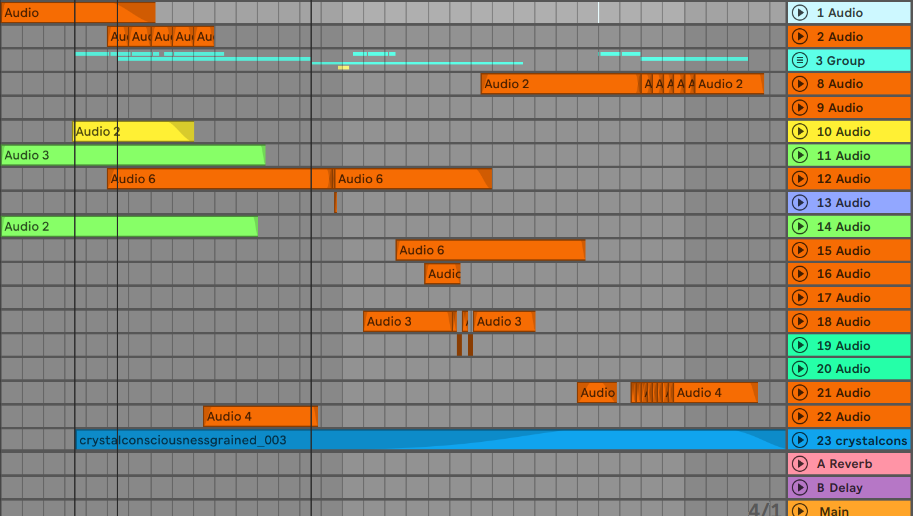Select second Audio 6 clip on track 12
The image size is (913, 516).
[413, 179]
